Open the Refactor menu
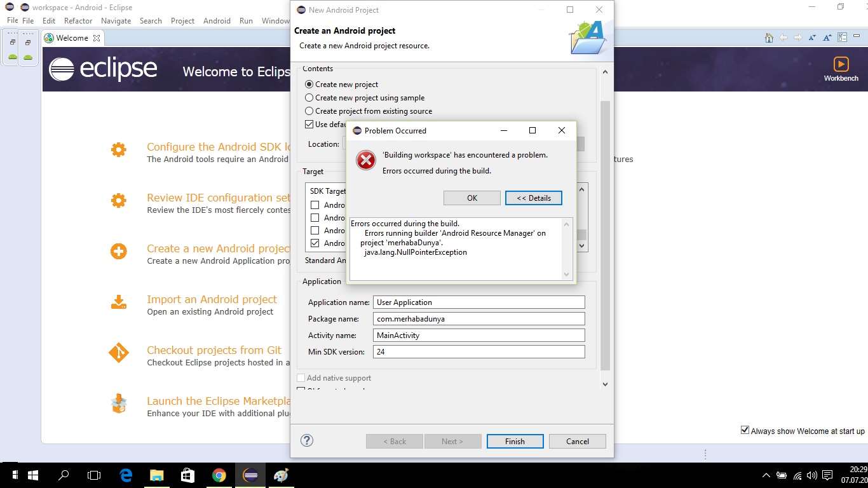The height and width of the screenshot is (488, 868). 78,20
